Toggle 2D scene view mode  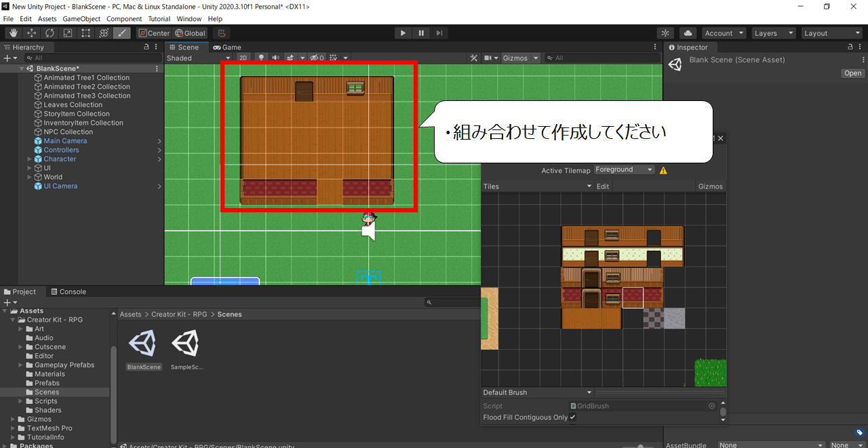tap(243, 58)
